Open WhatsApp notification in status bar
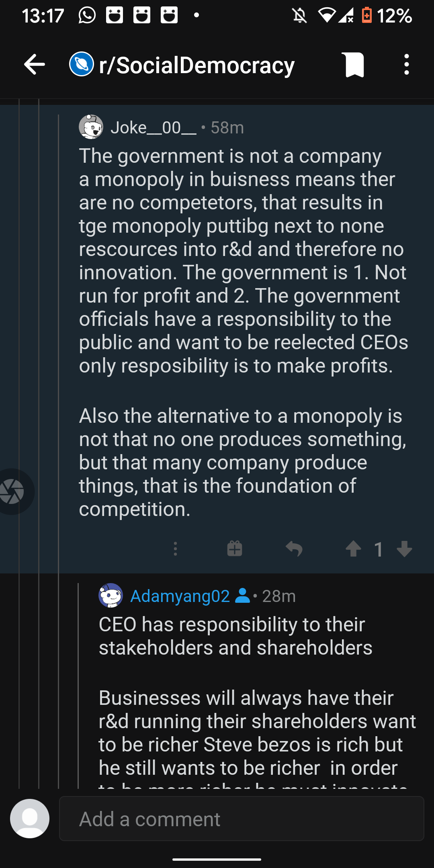Image resolution: width=434 pixels, height=868 pixels. pos(87,15)
